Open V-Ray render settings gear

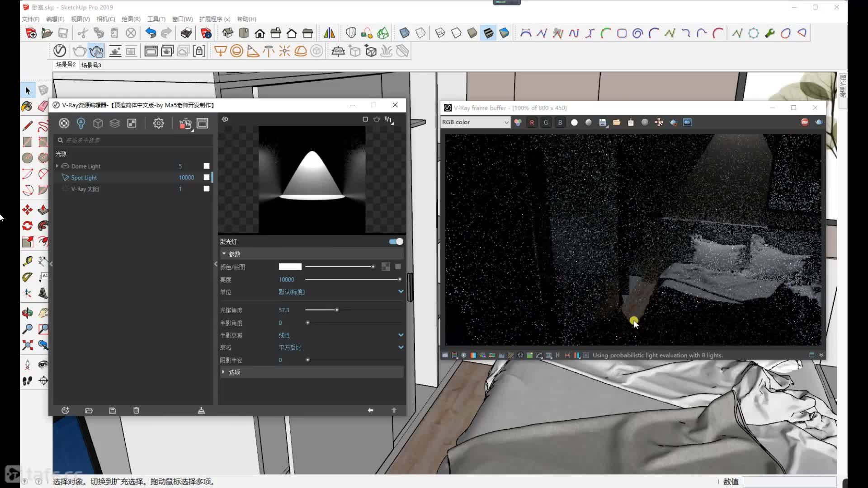[158, 123]
